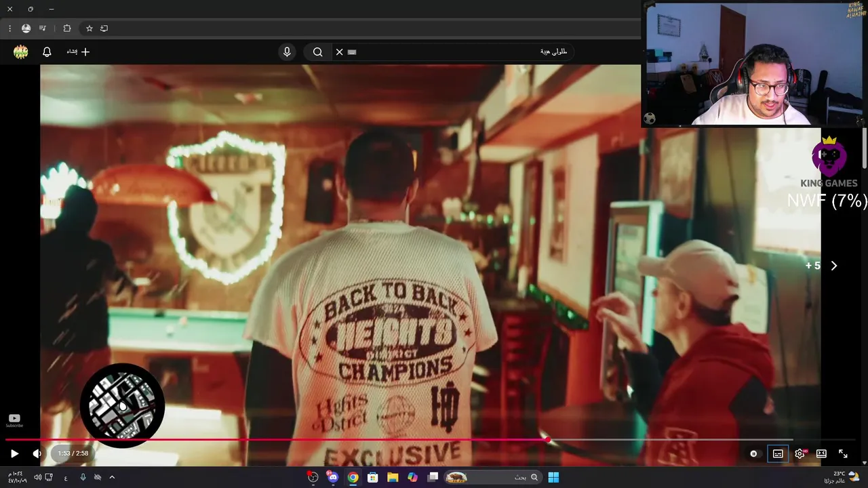The image size is (868, 488).
Task: Click the 1:53 / 2:58 time display
Action: point(73,453)
